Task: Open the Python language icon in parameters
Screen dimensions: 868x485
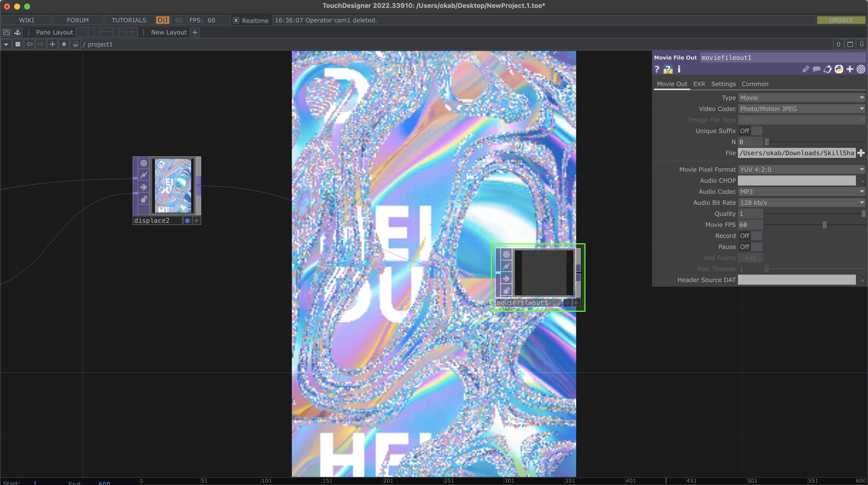Action: 839,69
